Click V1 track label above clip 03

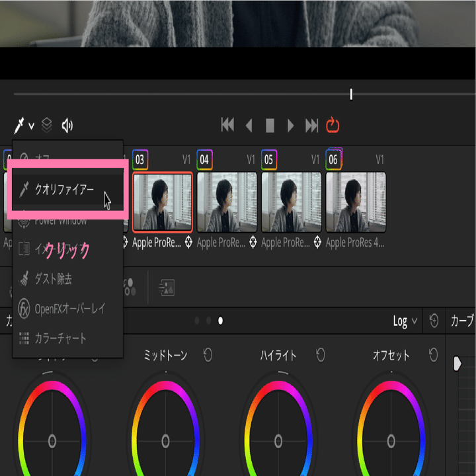click(186, 159)
